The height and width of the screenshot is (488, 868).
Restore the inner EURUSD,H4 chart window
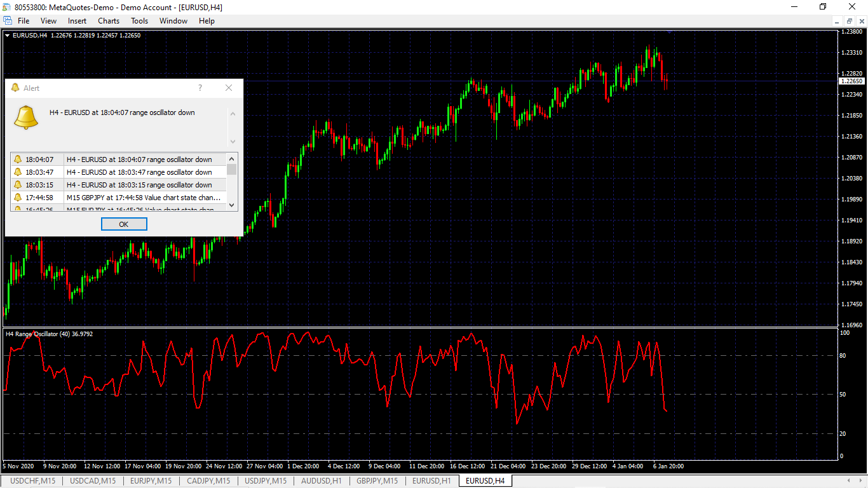tap(850, 21)
